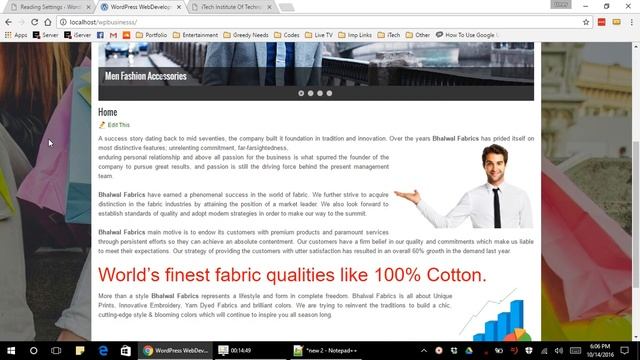Expand the Codes bookmarks folder
The height and width of the screenshot is (360, 640).
[287, 35]
